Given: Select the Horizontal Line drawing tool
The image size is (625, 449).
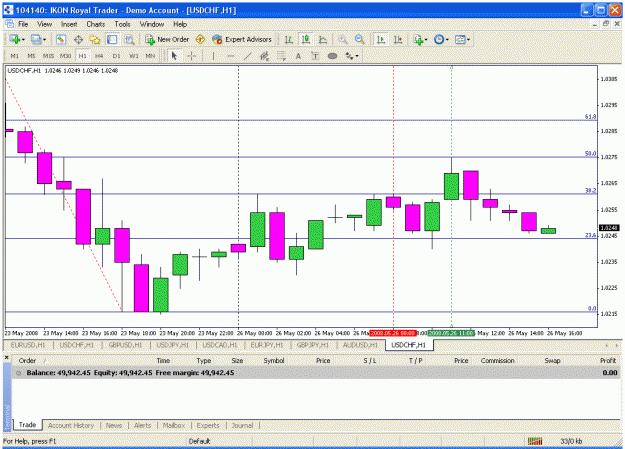Looking at the screenshot, I should [x=230, y=56].
